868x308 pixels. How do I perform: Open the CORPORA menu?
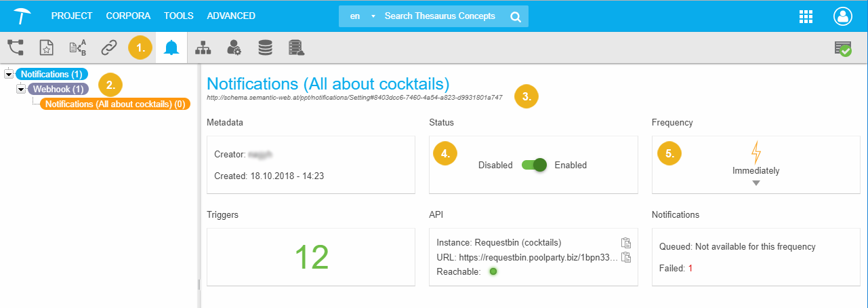[128, 16]
